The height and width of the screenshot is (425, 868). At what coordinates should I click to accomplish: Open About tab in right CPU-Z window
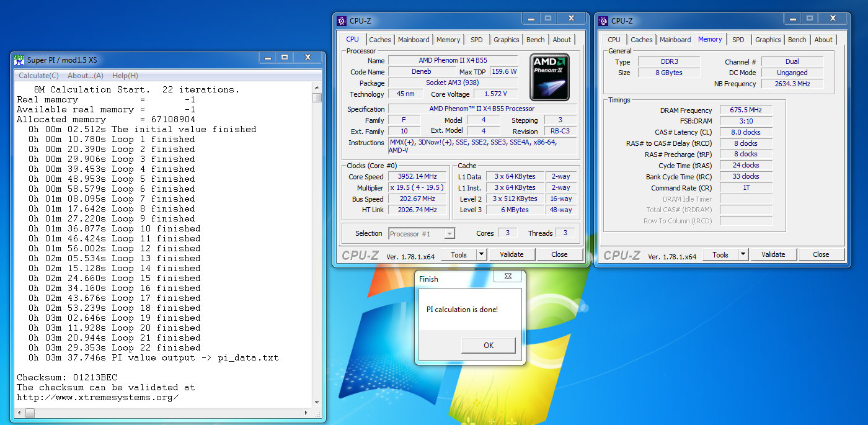pos(823,40)
